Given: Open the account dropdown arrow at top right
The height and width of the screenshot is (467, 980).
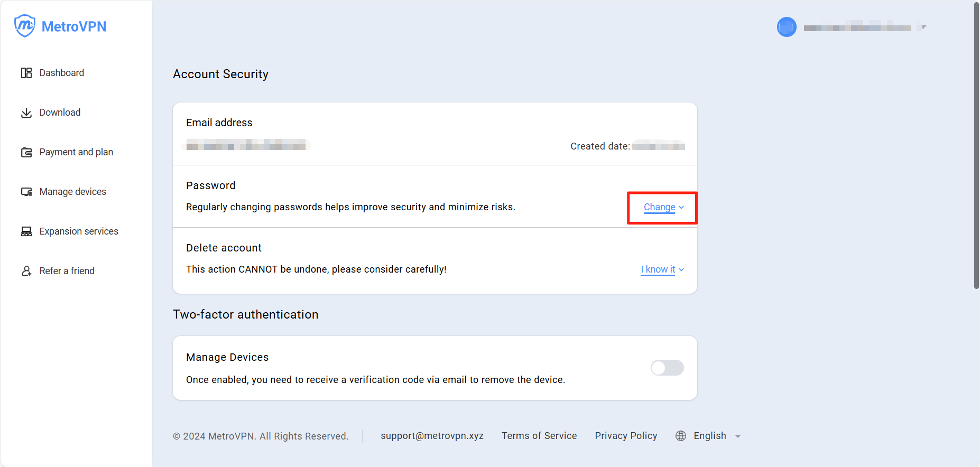Looking at the screenshot, I should coord(923,27).
